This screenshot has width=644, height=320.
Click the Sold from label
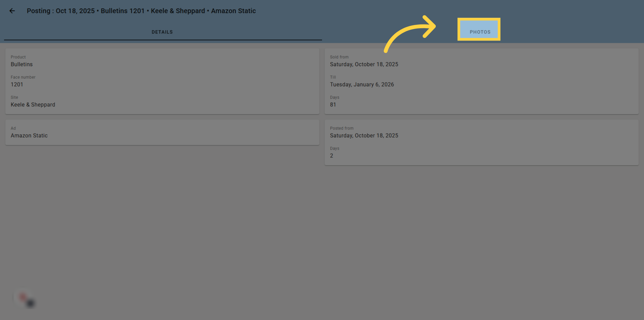[339, 57]
